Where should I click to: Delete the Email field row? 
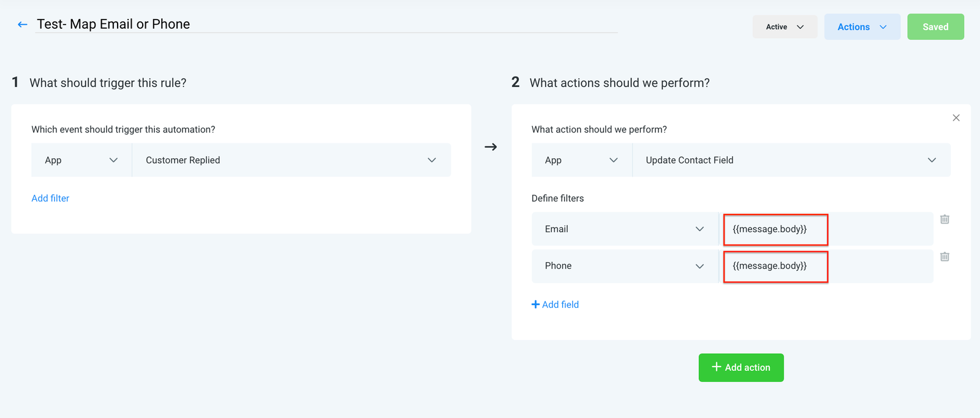(944, 219)
